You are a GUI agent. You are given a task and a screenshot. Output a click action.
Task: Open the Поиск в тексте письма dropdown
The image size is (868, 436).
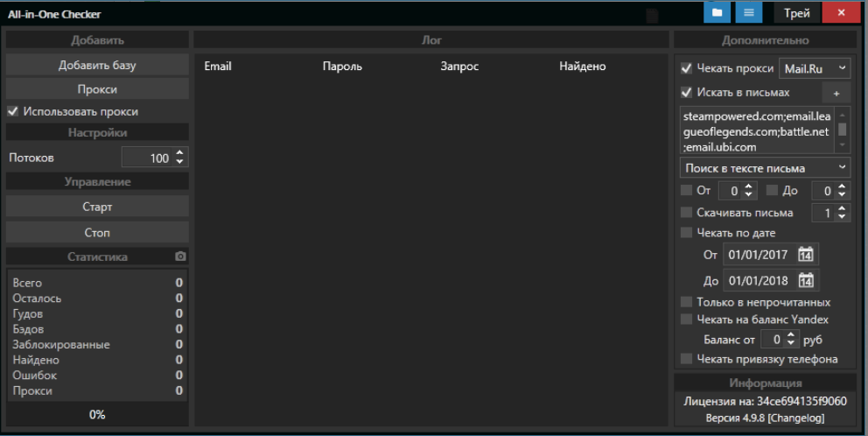coord(764,167)
